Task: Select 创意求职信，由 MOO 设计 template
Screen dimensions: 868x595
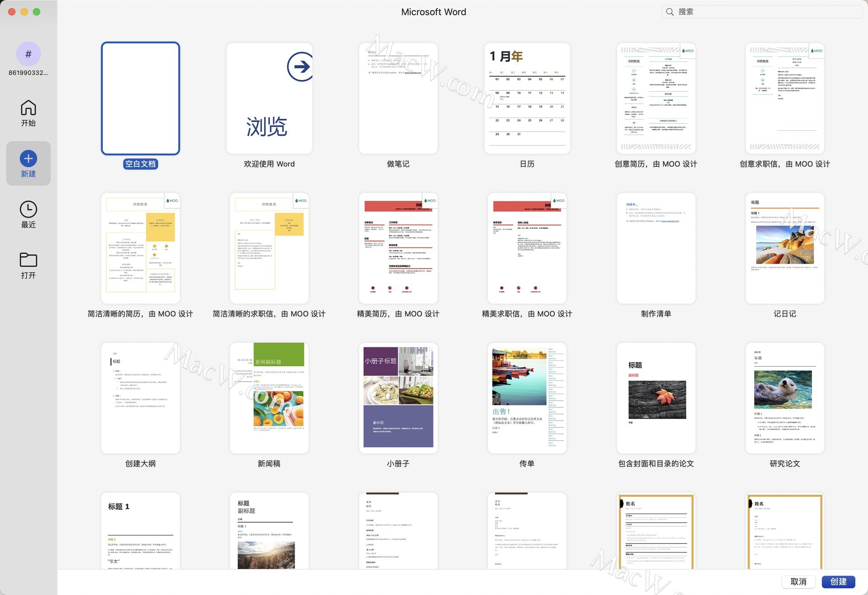Action: coord(785,99)
